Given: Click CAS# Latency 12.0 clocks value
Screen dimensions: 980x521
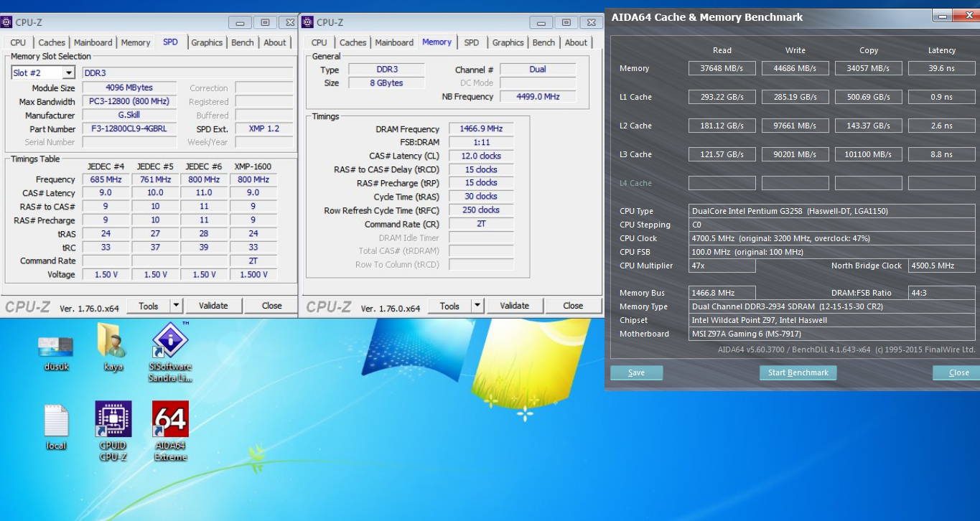Looking at the screenshot, I should [480, 156].
